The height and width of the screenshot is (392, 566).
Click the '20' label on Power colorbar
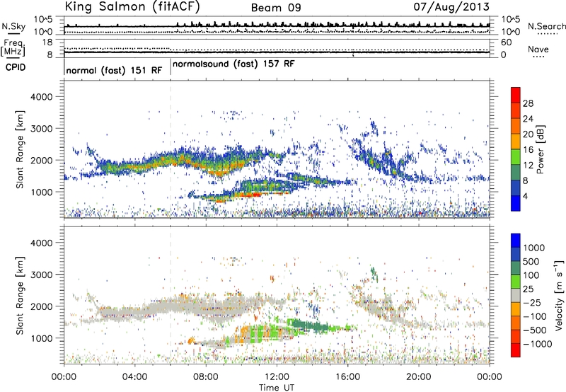(528, 134)
